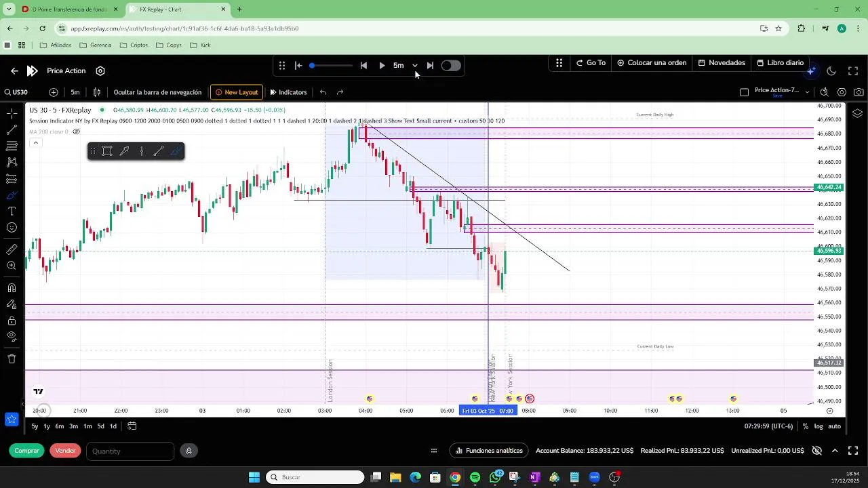868x488 pixels.
Task: Open the candle chart type selector
Action: (x=97, y=92)
